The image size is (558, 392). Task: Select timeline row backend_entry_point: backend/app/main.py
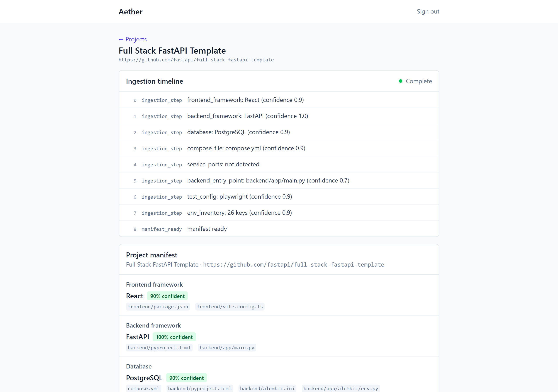(x=279, y=181)
